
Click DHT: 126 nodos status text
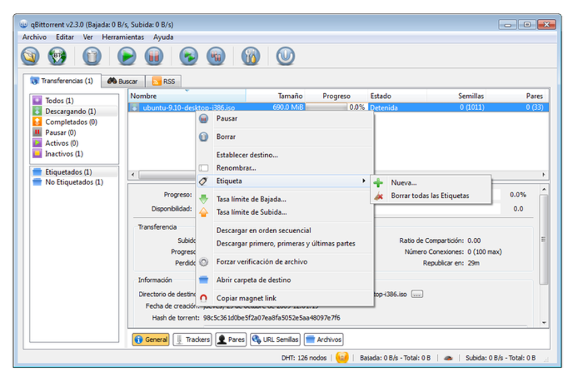304,358
